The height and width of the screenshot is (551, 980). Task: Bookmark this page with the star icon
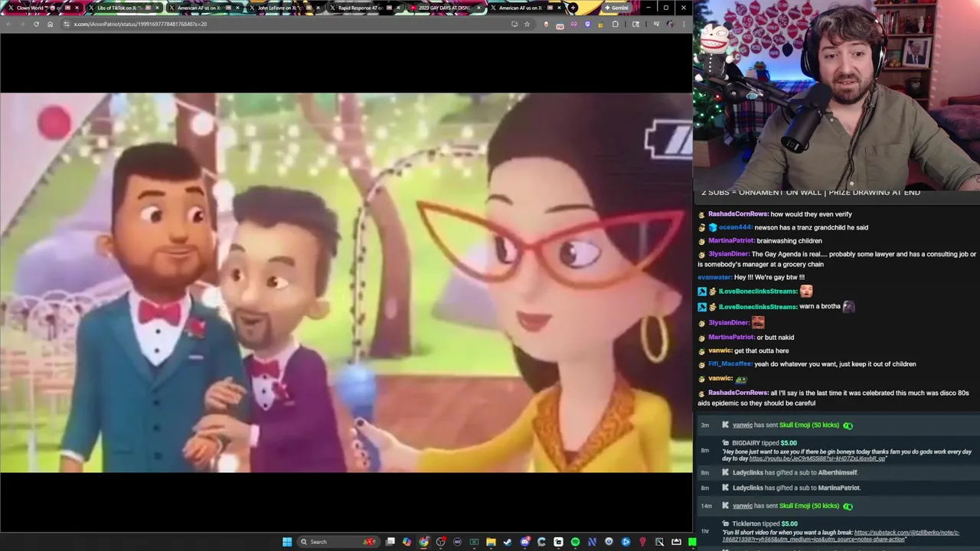tap(527, 24)
